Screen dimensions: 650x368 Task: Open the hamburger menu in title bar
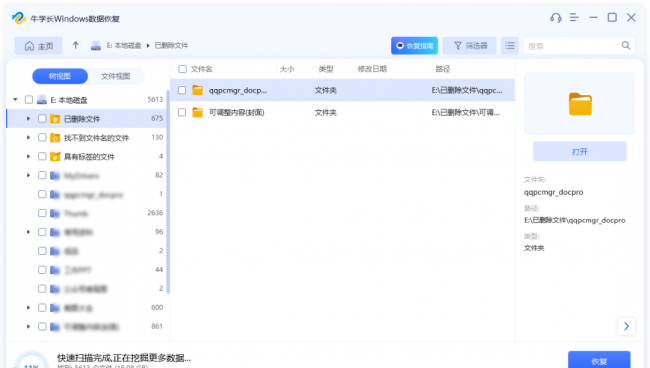[574, 17]
